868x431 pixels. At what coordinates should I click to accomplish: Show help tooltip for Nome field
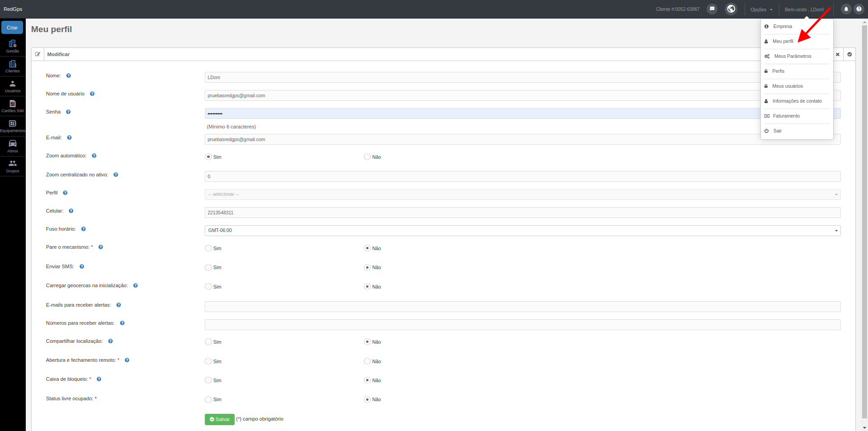[x=69, y=76]
